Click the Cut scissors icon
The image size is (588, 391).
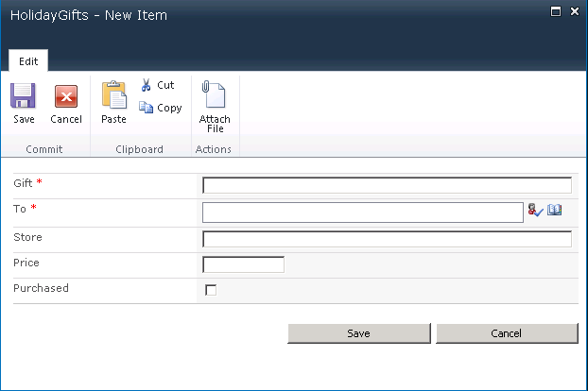click(x=147, y=85)
